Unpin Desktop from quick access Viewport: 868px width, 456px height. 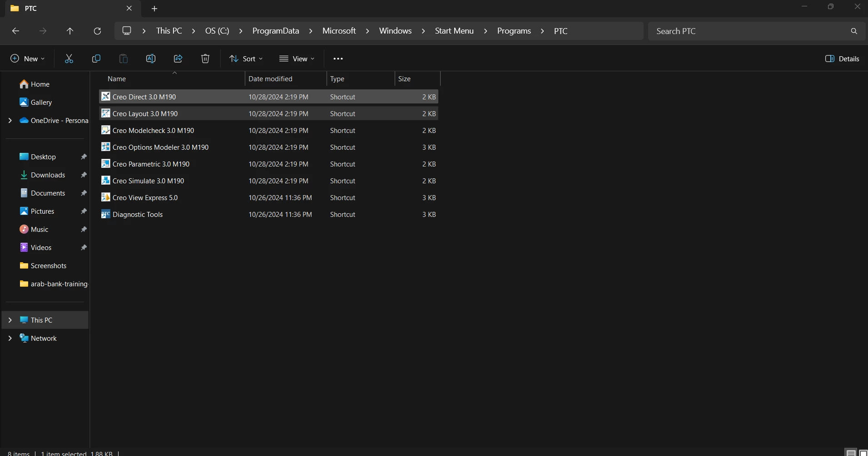tap(84, 157)
